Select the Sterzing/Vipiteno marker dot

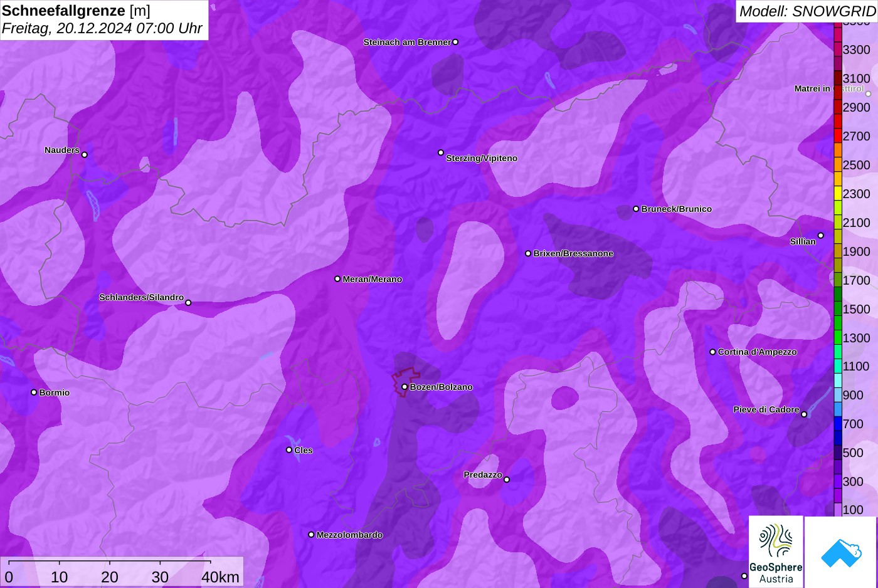point(441,152)
